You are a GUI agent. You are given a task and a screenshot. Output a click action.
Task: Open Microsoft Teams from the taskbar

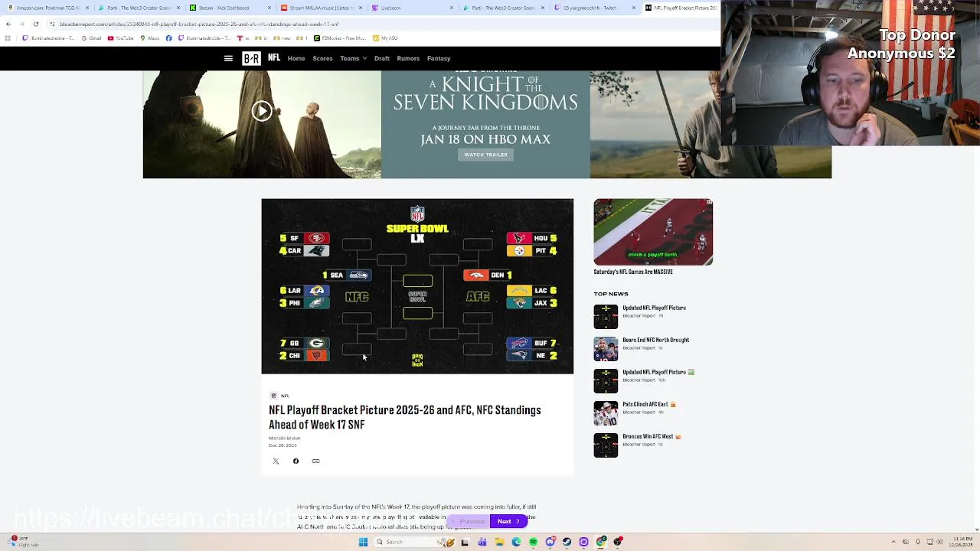point(482,542)
